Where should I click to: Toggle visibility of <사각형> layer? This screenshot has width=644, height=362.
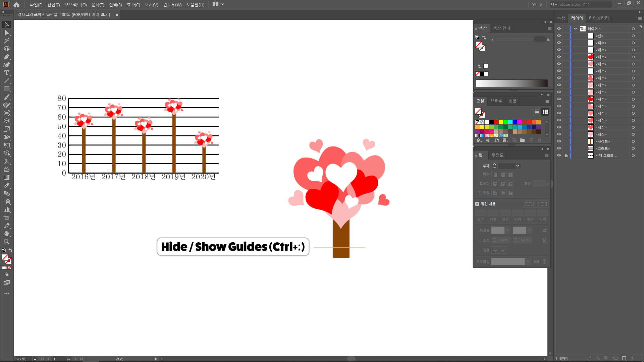559,141
